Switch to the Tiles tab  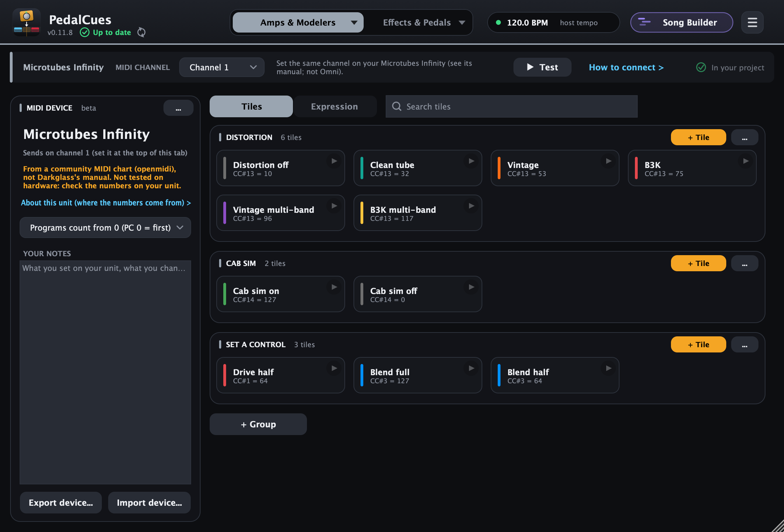(x=251, y=106)
